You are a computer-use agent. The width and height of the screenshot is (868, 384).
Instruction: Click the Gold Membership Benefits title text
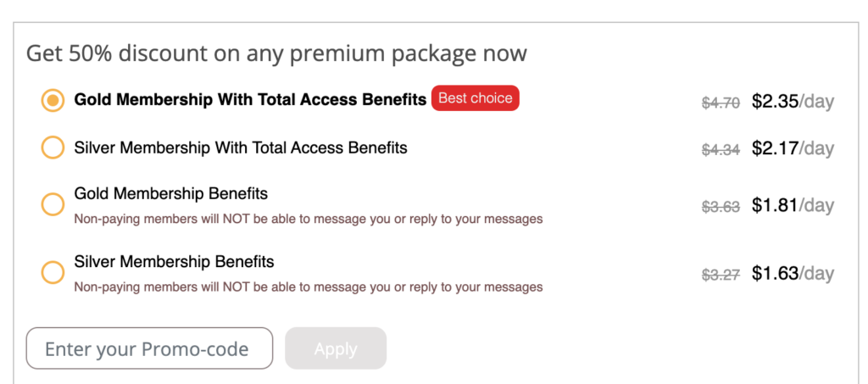click(171, 194)
